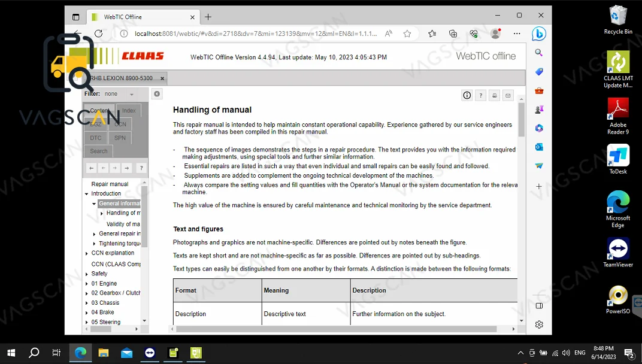Expand Tightening torques node
The width and height of the screenshot is (642, 364).
94,244
